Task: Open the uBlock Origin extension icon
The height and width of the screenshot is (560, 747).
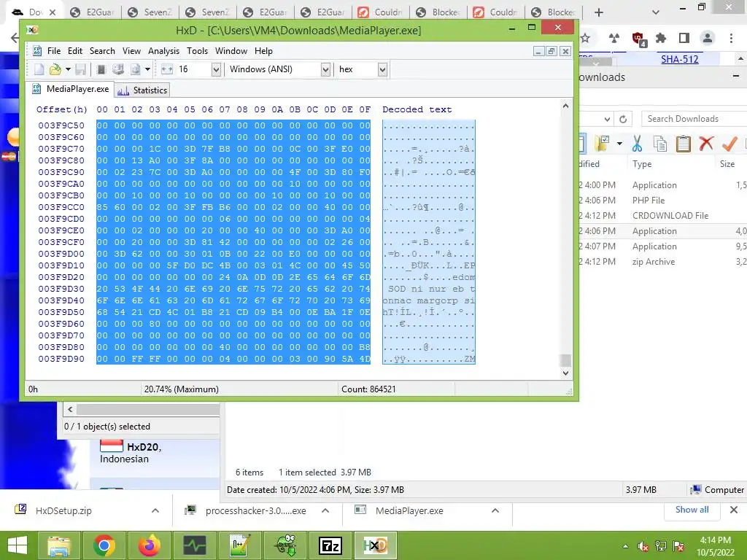Action: tap(638, 38)
